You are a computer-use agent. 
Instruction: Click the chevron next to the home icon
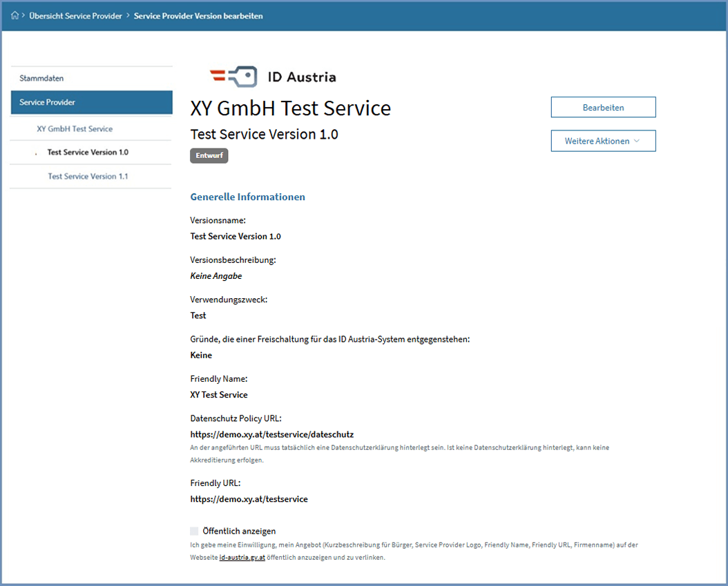(23, 15)
